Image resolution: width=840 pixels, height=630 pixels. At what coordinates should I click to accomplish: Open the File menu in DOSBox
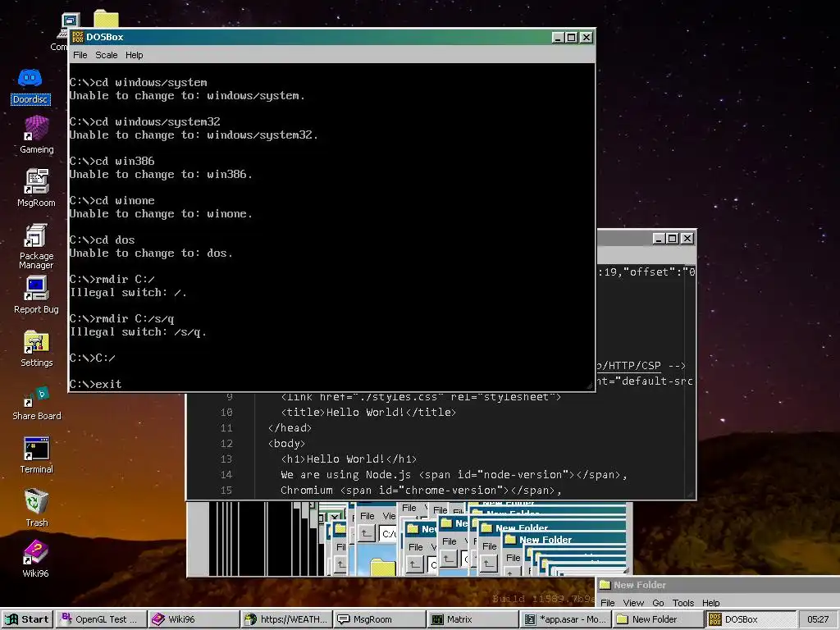[x=80, y=55]
